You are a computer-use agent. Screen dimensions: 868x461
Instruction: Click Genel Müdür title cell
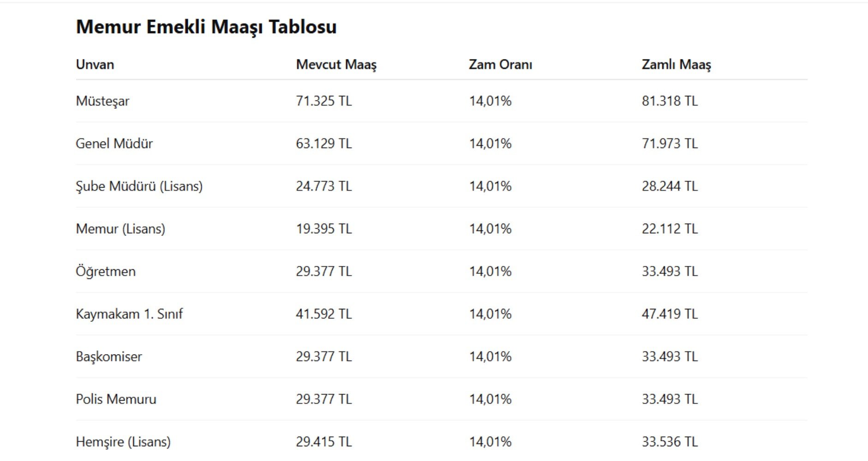[x=114, y=143]
